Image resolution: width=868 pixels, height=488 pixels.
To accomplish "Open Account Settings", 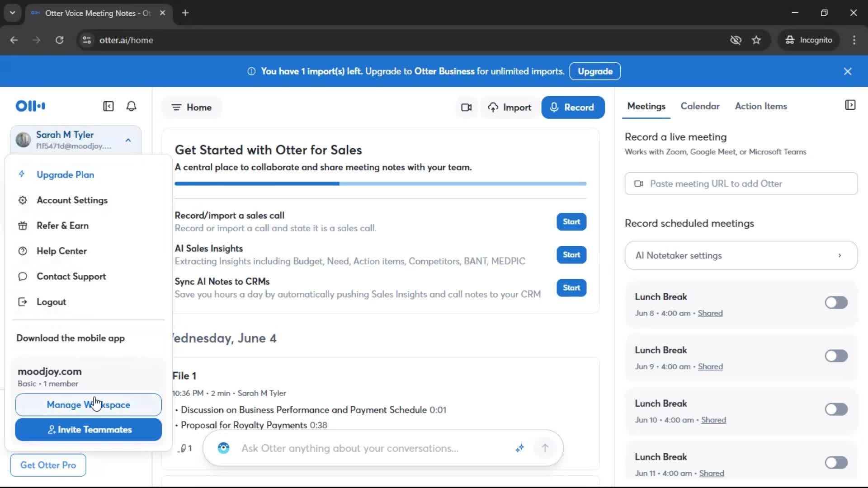I will coord(72,200).
